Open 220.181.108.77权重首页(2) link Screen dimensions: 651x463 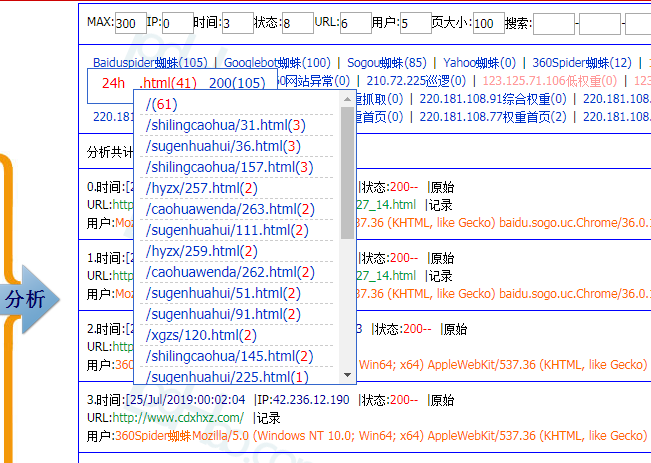[493, 117]
